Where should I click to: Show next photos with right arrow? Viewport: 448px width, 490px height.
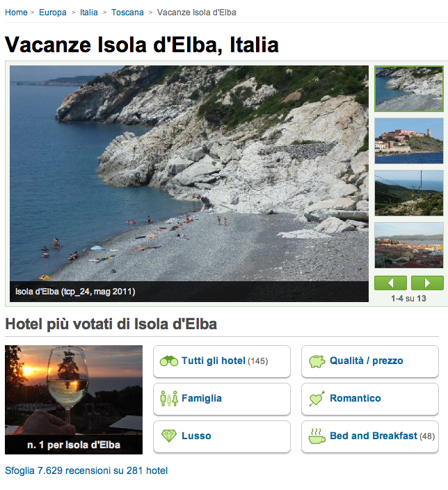[427, 283]
